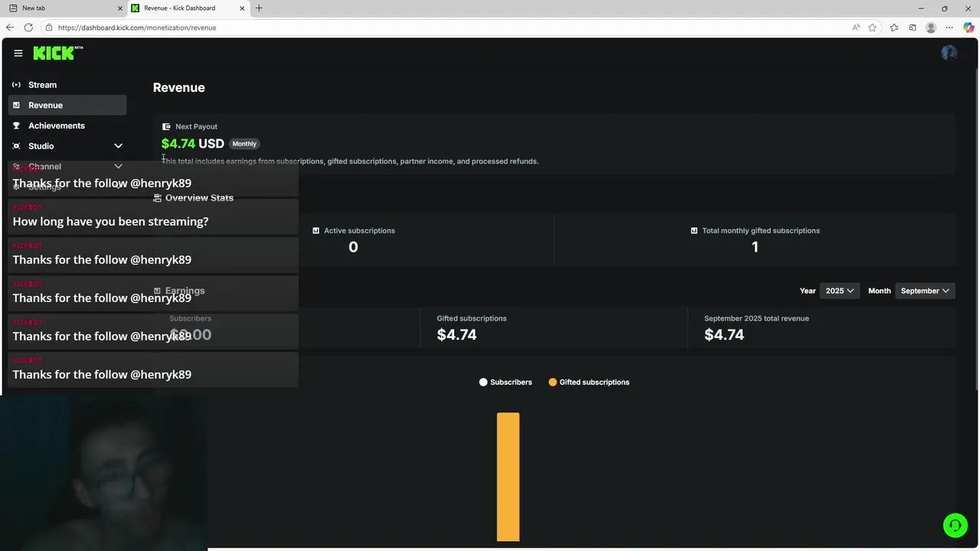Screen dimensions: 980x551
Task: Expand the Studio menu chevron
Action: [x=118, y=146]
